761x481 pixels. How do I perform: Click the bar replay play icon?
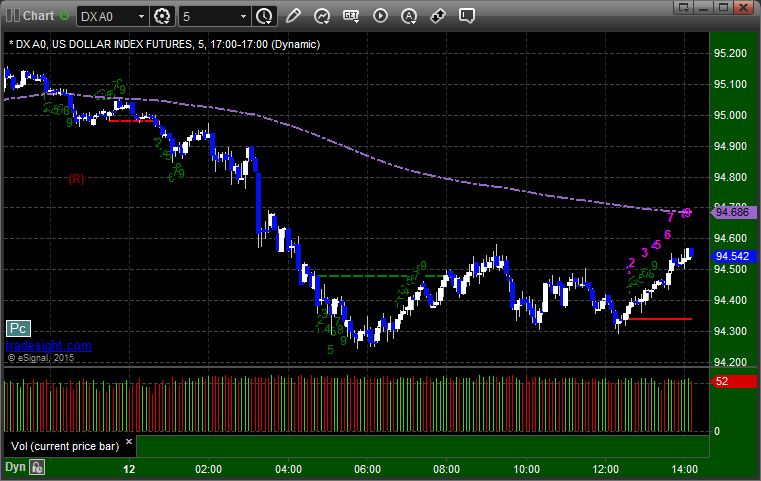click(380, 16)
